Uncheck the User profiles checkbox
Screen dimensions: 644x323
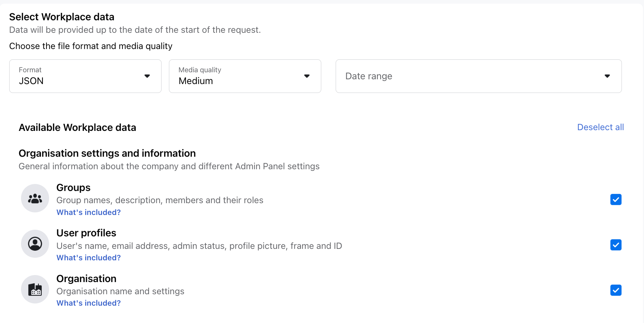616,245
